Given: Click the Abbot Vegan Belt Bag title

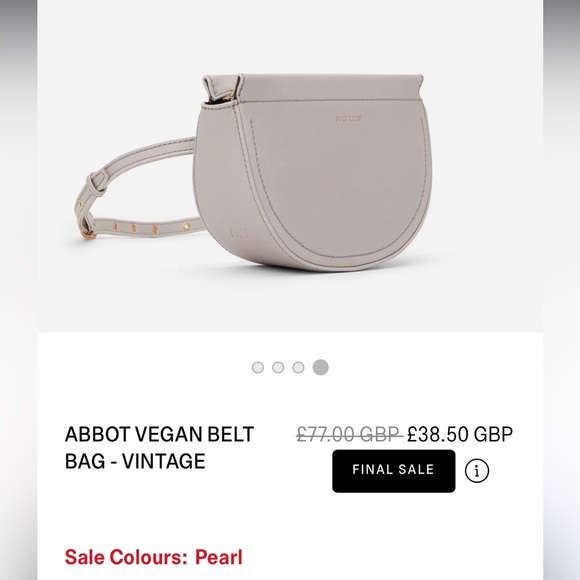Looking at the screenshot, I should (159, 448).
